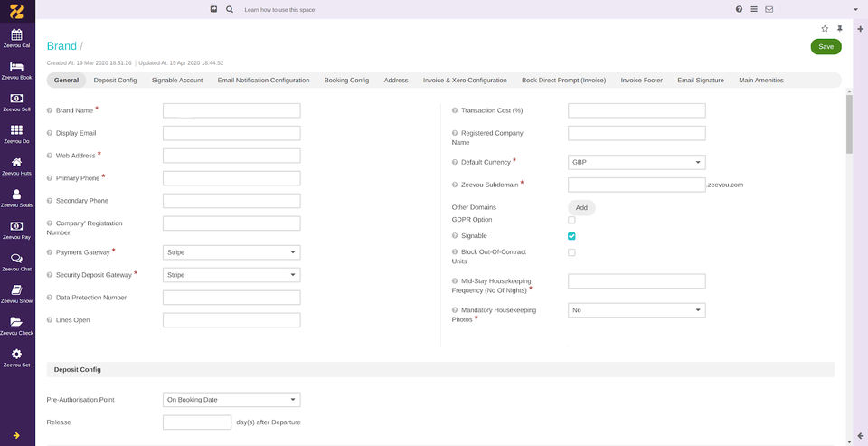Open Zeevou Cal calendar icon
The image size is (868, 446).
(16, 34)
